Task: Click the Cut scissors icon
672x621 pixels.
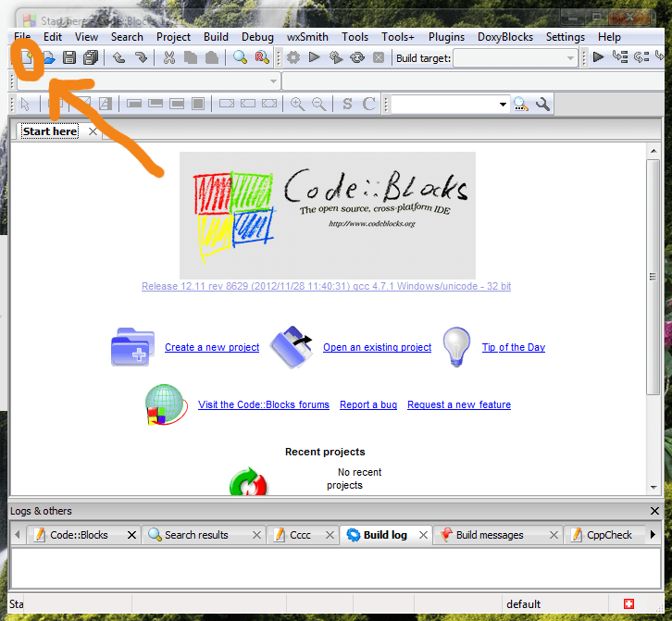Action: click(x=169, y=57)
